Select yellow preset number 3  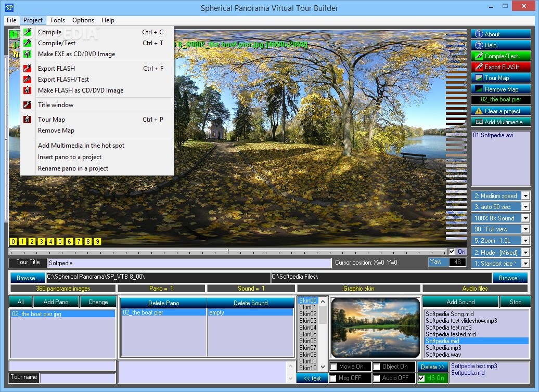(41, 242)
